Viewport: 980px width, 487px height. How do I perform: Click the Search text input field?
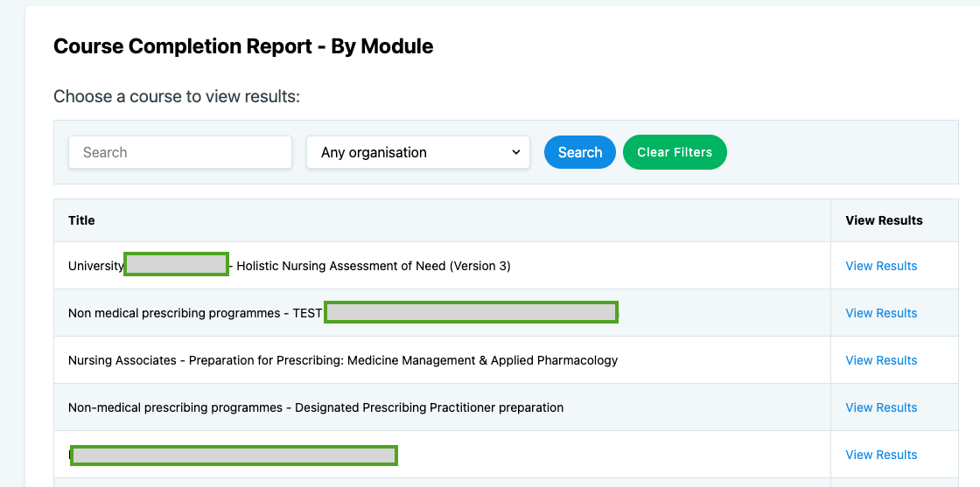179,152
